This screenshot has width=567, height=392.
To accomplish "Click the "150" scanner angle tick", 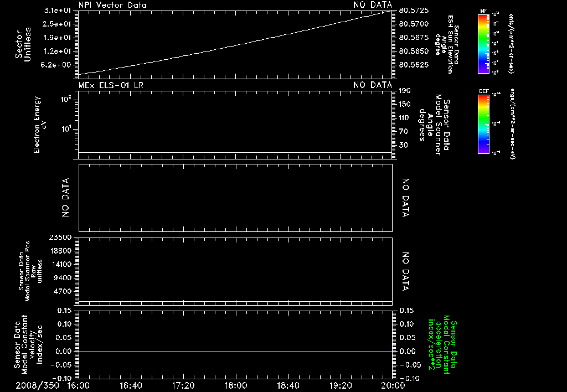I will pos(405,104).
